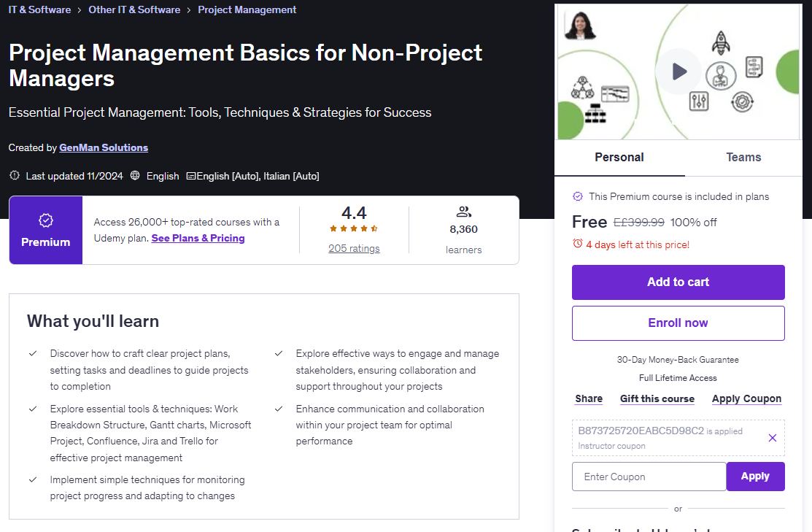Click the 4.4 rating score
The image size is (812, 532).
[354, 213]
